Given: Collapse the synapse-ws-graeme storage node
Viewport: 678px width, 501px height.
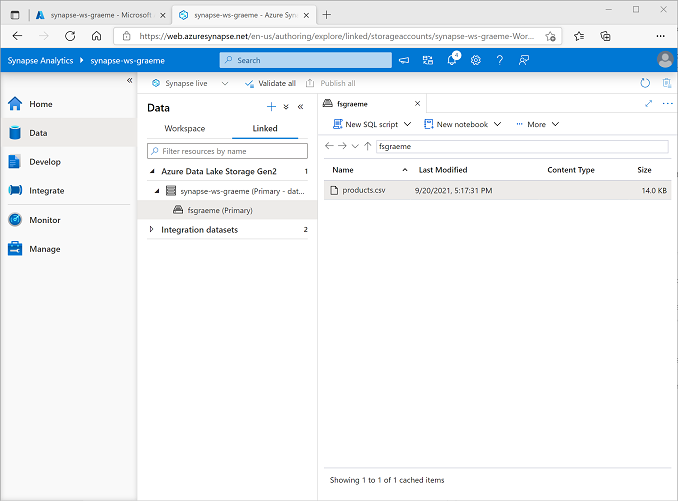Looking at the screenshot, I should click(x=157, y=191).
